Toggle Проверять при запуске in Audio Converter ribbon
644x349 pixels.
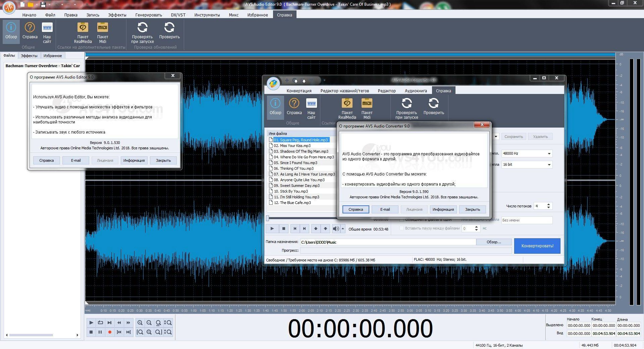click(x=407, y=108)
